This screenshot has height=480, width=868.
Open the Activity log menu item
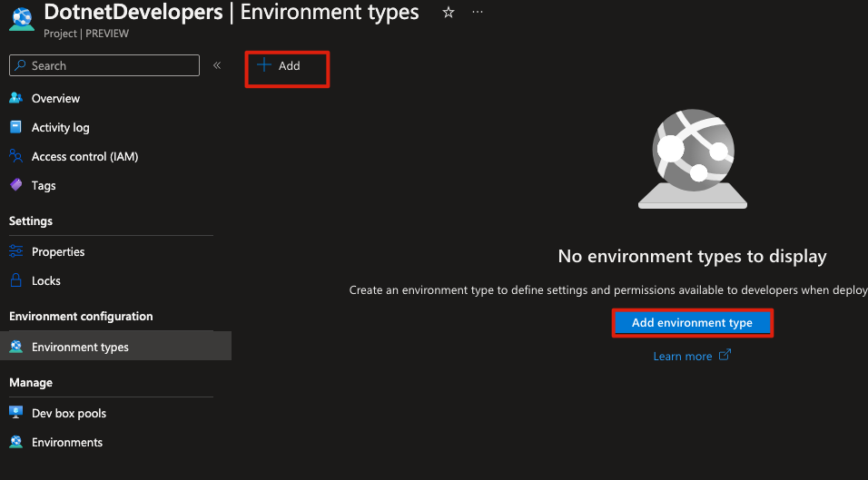(60, 127)
